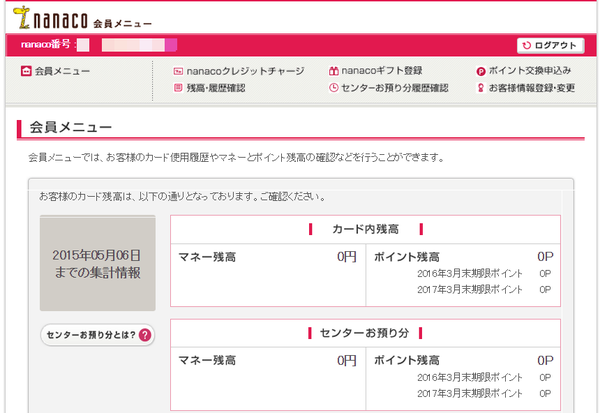Click the refresh arrow icon on ログアウト

click(x=527, y=45)
